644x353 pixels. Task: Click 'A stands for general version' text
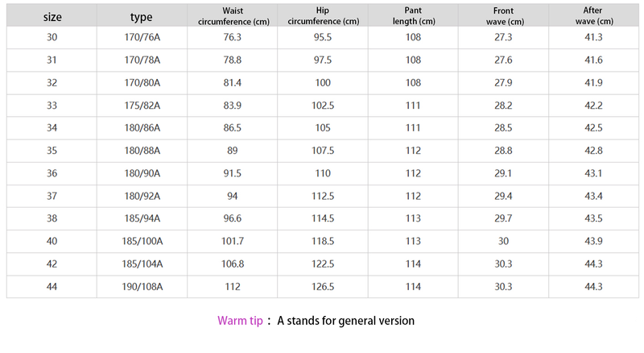pyautogui.click(x=346, y=321)
